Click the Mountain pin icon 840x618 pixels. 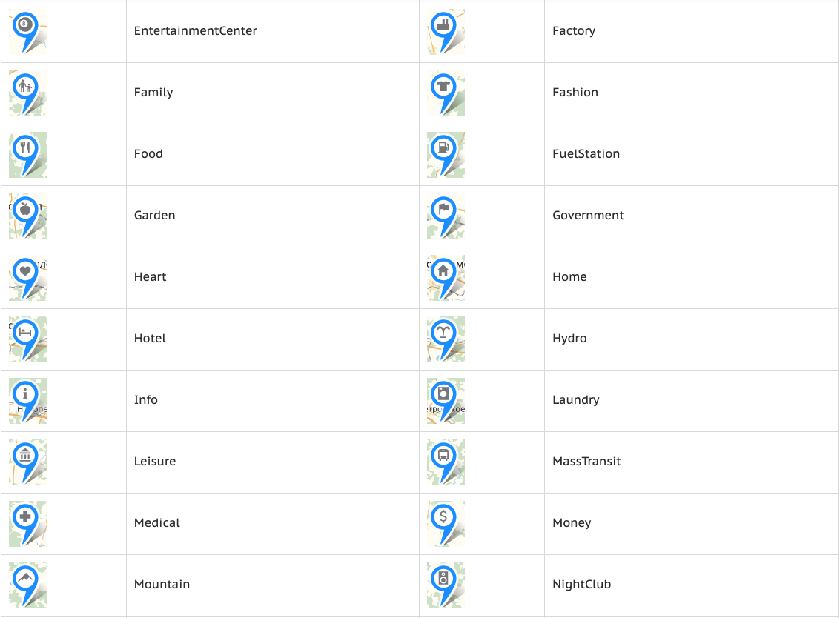coord(27,586)
